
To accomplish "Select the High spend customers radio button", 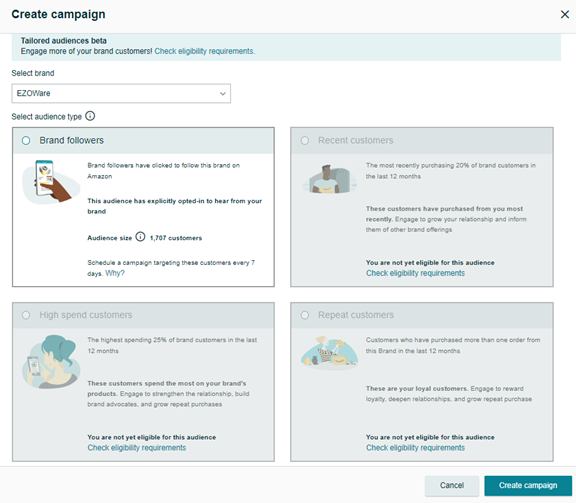I will [26, 315].
